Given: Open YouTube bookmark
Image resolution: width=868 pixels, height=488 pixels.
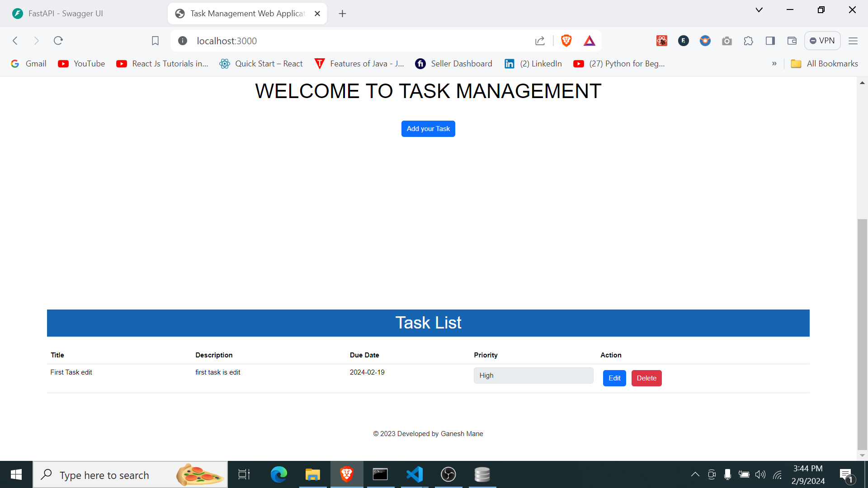Looking at the screenshot, I should pos(81,64).
